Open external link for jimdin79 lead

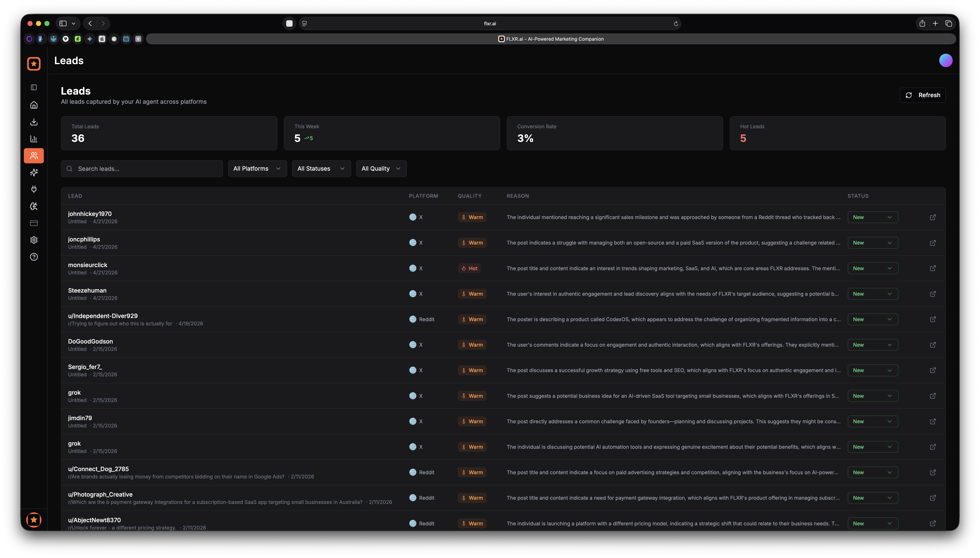coord(933,422)
